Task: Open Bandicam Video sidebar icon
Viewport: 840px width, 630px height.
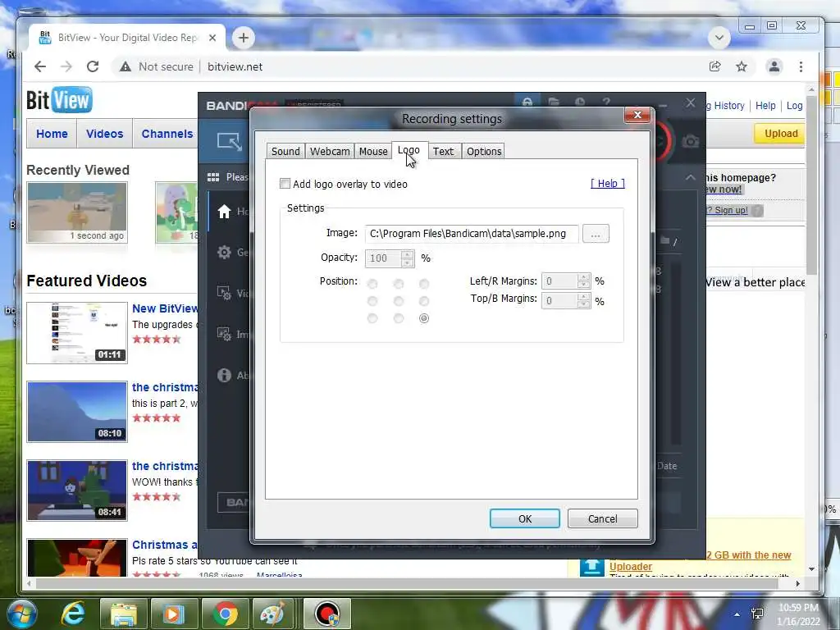Action: click(x=224, y=293)
